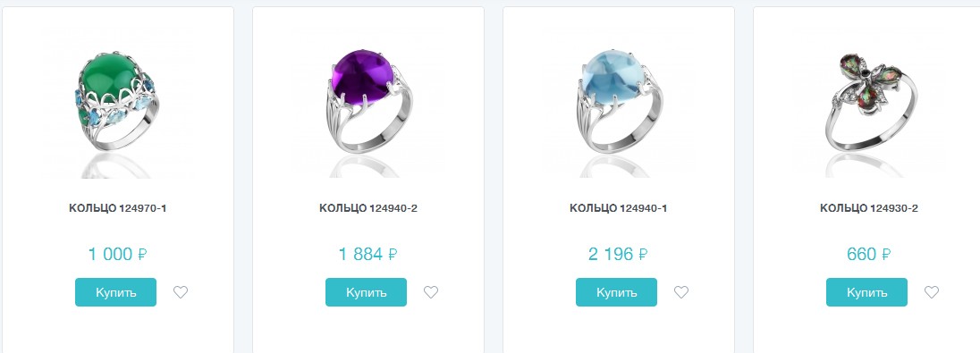Buy the 1 000 ₽ ring
Viewport: 980px width, 353px height.
tap(115, 292)
